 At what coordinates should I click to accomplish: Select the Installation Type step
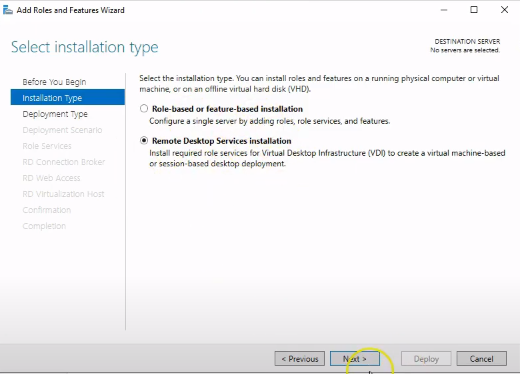point(68,97)
